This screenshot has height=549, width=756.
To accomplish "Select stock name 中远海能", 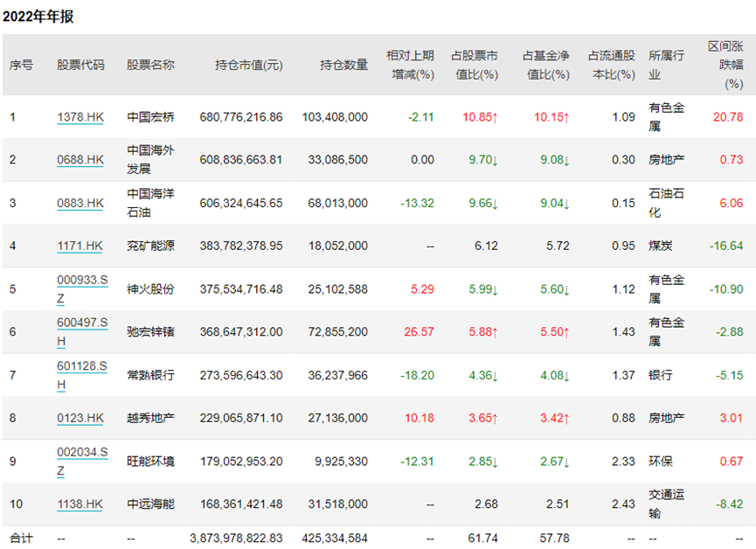I will [150, 504].
